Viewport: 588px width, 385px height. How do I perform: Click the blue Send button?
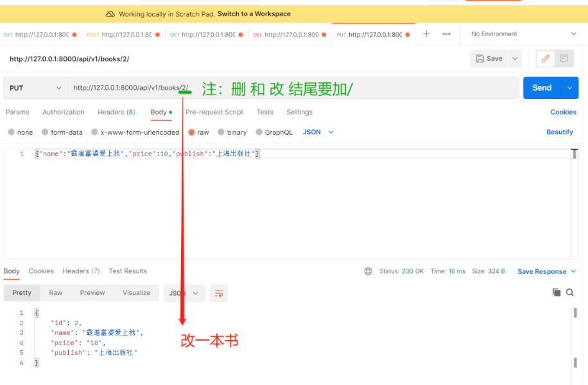point(542,88)
